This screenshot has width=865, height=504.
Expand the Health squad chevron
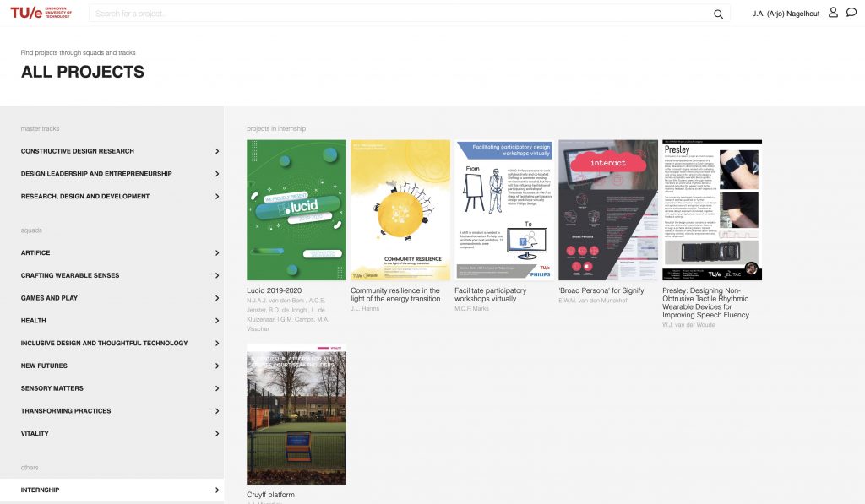(x=217, y=320)
